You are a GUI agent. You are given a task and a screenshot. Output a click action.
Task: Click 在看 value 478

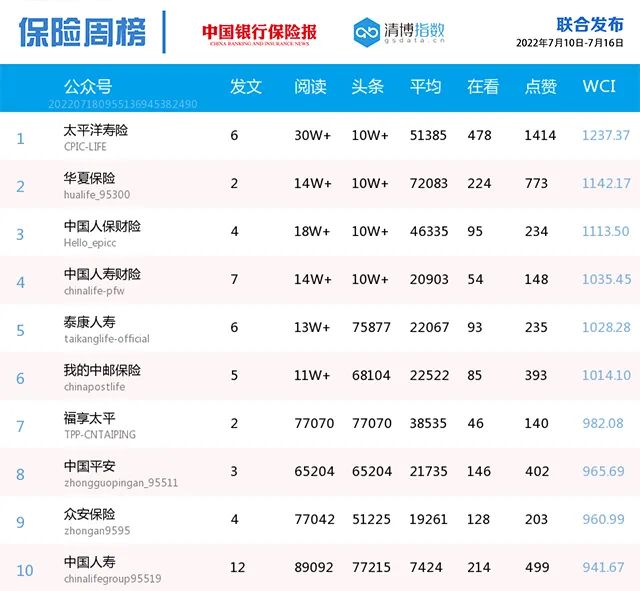pos(480,135)
